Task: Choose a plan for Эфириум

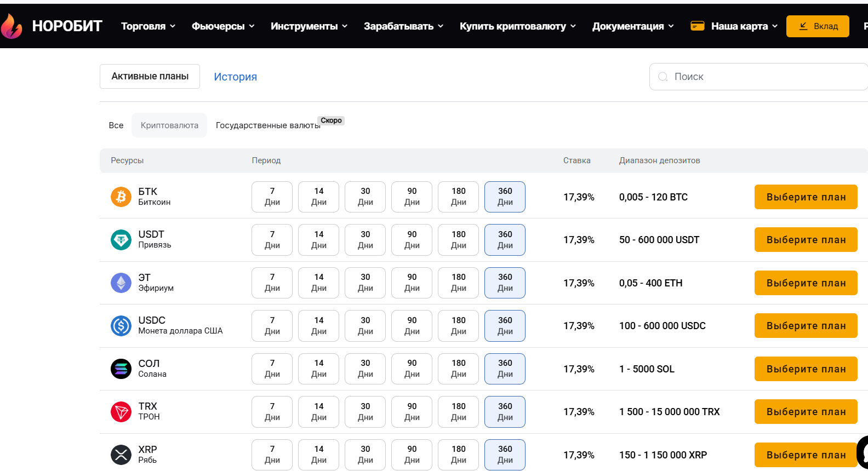Action: [x=806, y=283]
